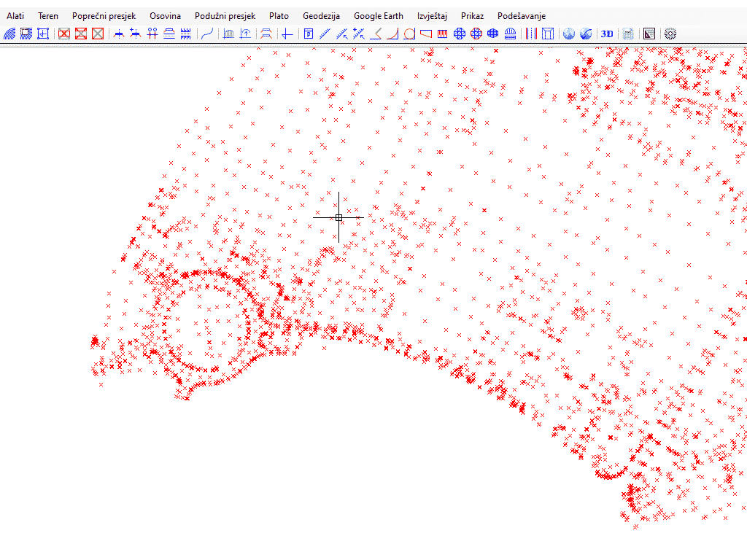747x560 pixels.
Task: Open settings with the gear icon
Action: point(670,34)
